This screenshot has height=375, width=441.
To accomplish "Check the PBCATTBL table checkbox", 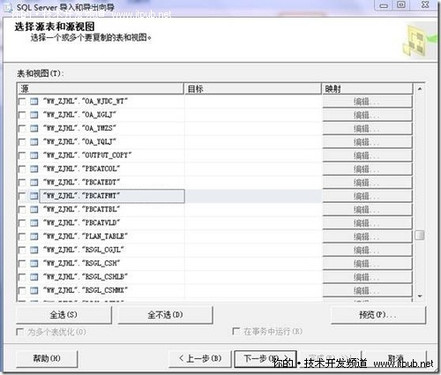I will coord(22,209).
